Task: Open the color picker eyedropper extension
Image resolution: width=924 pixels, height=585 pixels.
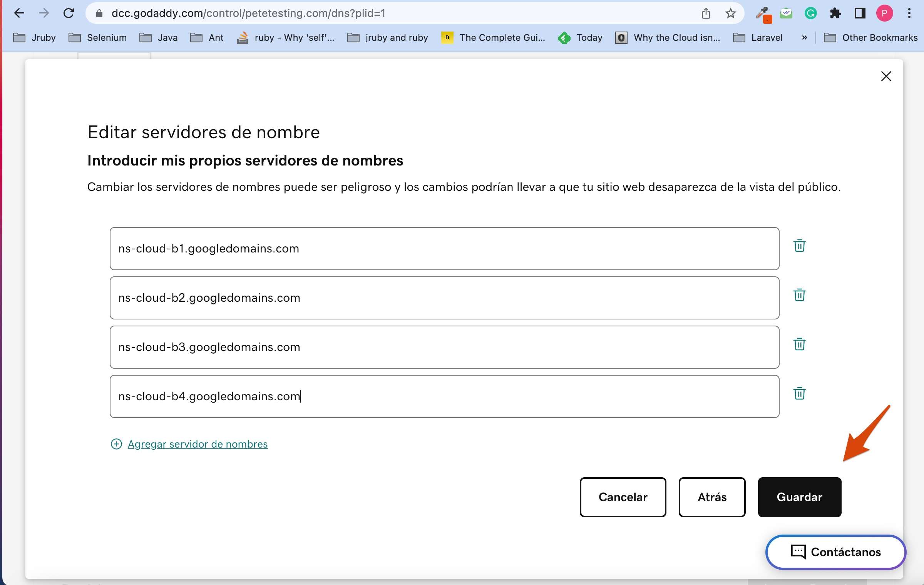Action: click(x=762, y=13)
